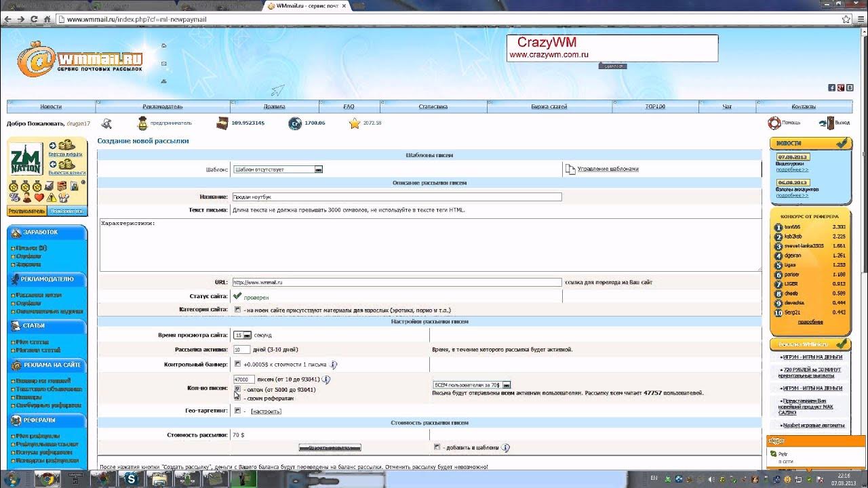The width and height of the screenshot is (868, 488).
Task: Toggle the оптом bulk checkbox
Action: [237, 390]
